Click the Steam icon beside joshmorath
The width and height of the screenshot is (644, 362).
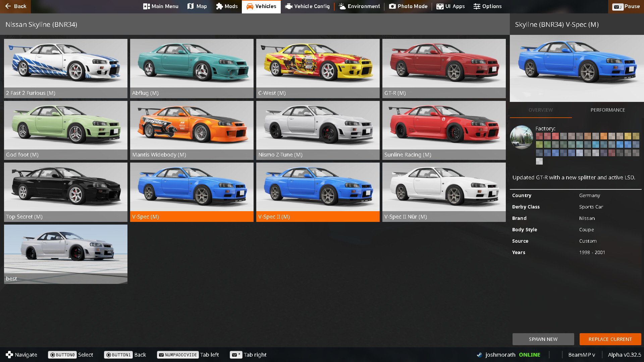480,355
